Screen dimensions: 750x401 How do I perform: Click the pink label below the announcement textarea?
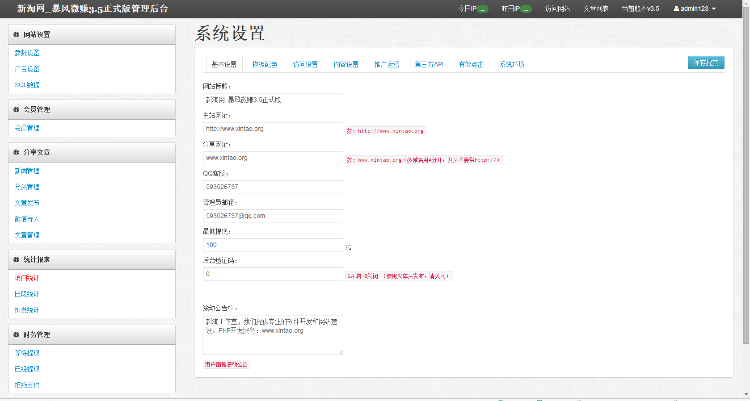(226, 365)
